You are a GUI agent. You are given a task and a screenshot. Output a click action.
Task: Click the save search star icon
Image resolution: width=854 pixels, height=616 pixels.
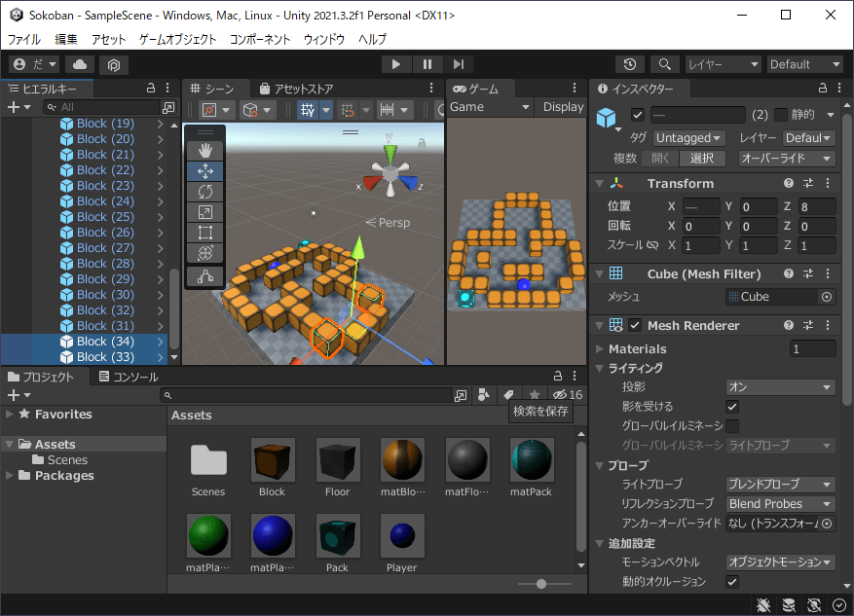[x=535, y=394]
